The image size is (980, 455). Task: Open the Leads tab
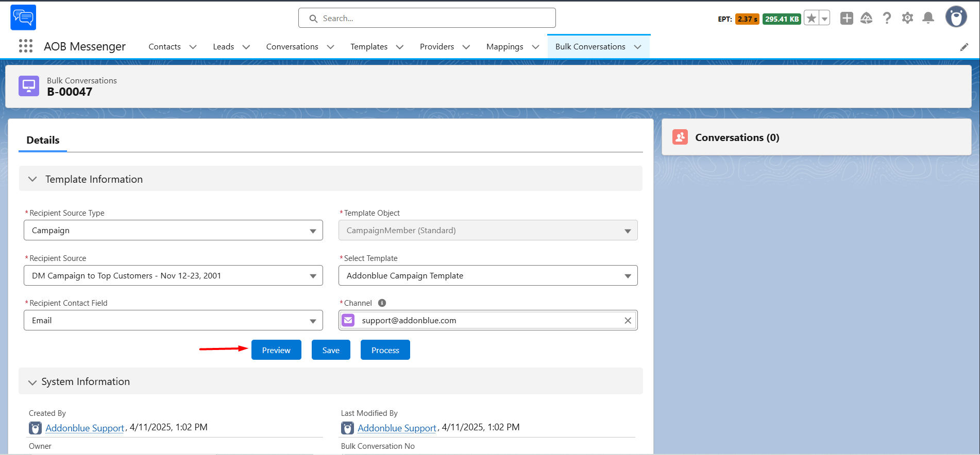tap(223, 47)
